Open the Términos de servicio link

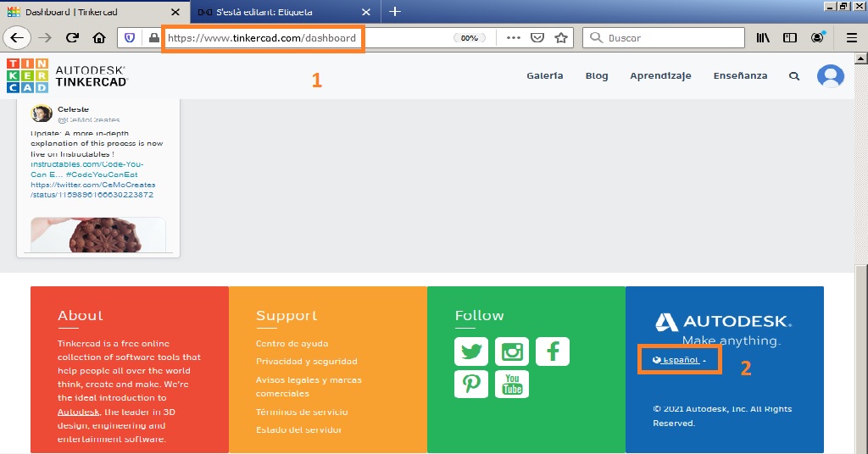pos(302,412)
